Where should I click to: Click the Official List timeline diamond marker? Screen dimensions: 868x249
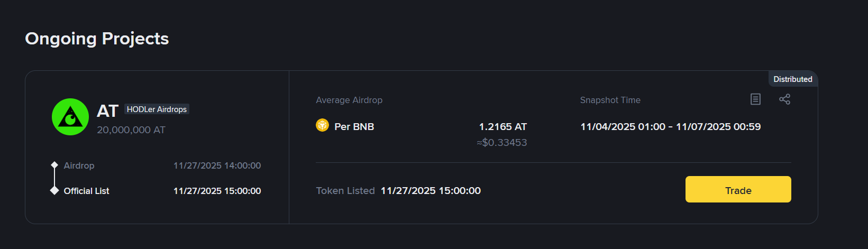[54, 190]
